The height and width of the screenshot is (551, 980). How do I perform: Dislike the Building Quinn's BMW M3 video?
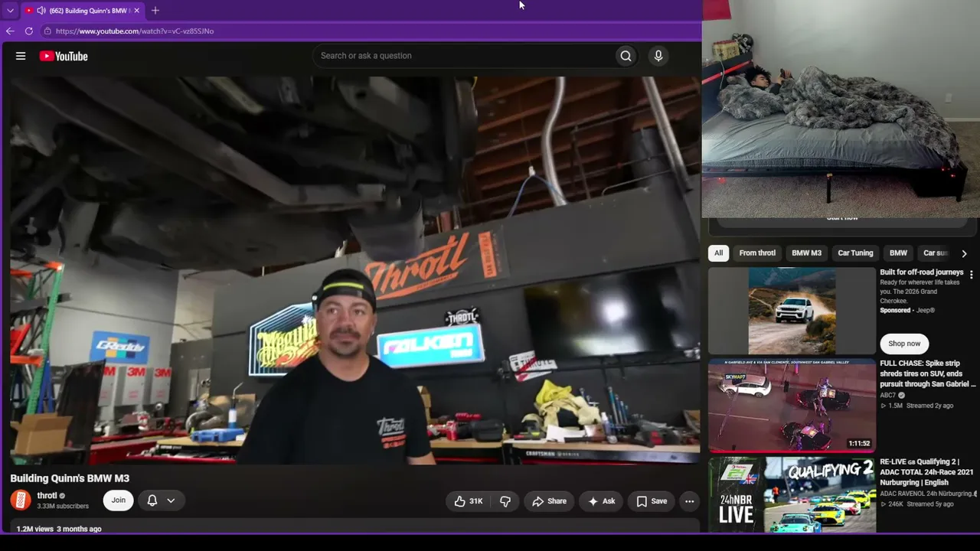[x=505, y=501]
